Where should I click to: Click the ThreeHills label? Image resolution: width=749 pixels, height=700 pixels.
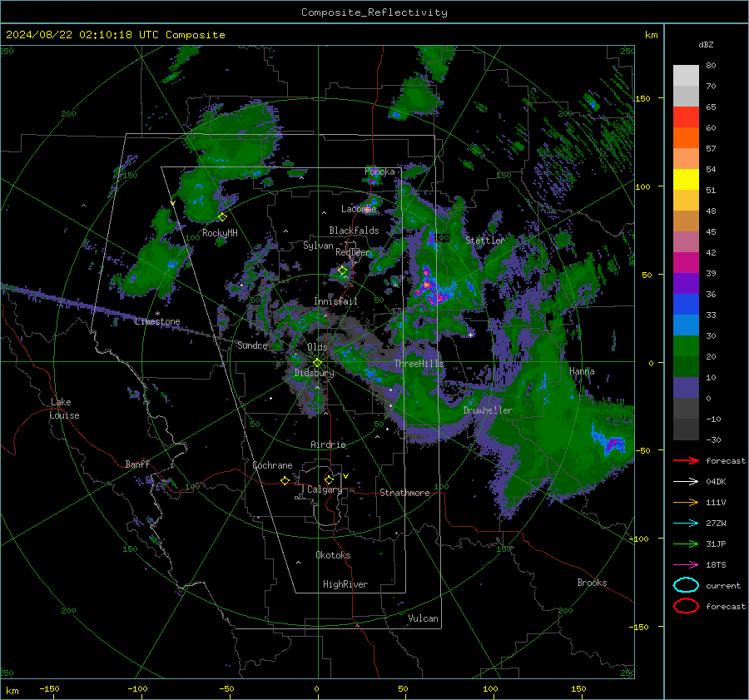(x=419, y=364)
